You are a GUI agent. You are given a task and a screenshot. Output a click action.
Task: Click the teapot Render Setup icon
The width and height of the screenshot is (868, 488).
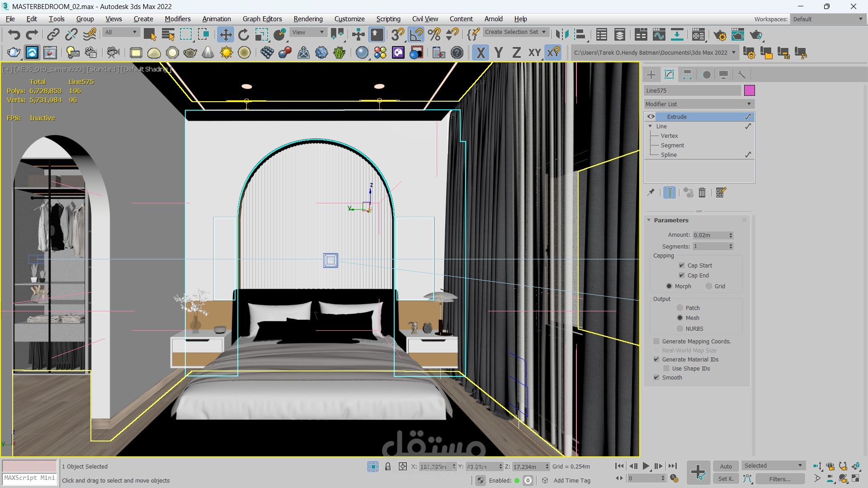[719, 35]
